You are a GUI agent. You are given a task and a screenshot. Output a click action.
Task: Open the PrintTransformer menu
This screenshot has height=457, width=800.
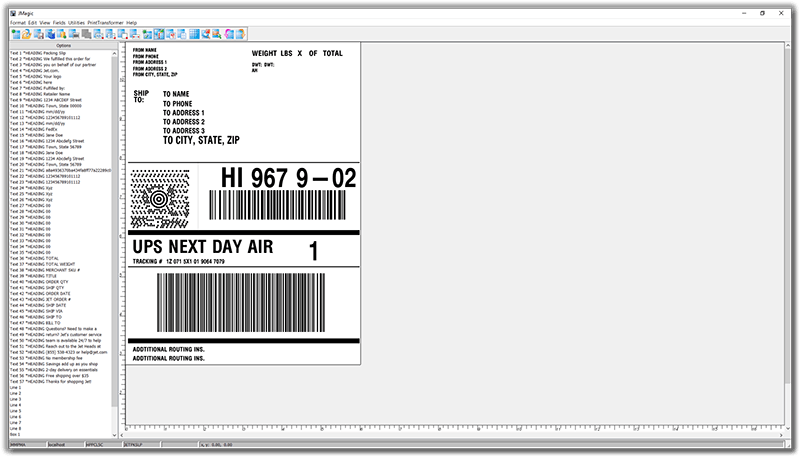pyautogui.click(x=106, y=22)
